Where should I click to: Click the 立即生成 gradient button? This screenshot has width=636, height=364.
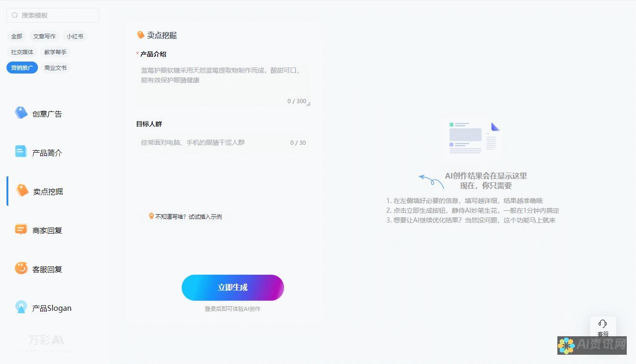pyautogui.click(x=233, y=287)
